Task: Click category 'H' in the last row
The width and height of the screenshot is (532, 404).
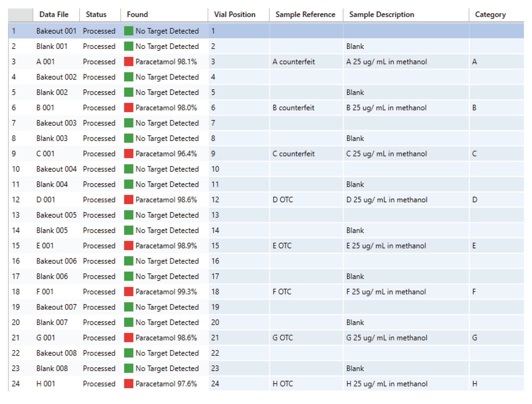Action: [475, 384]
